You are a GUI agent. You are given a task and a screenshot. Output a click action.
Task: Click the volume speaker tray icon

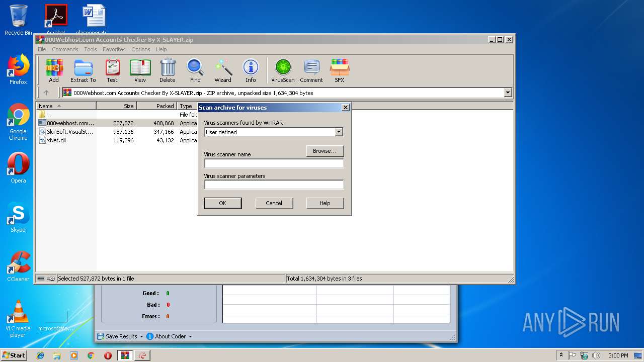click(x=596, y=355)
